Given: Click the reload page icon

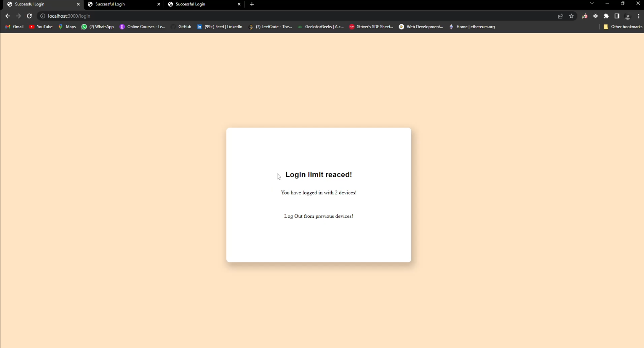Looking at the screenshot, I should [x=29, y=16].
